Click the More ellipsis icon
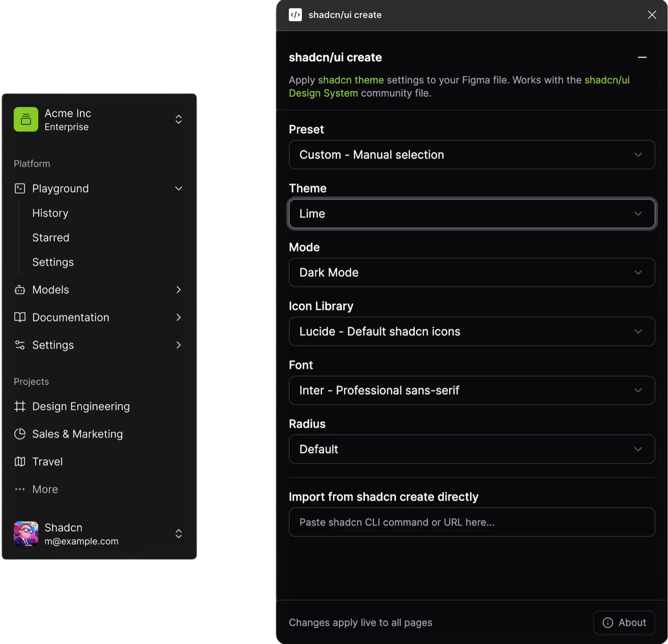The image size is (668, 644). [20, 489]
